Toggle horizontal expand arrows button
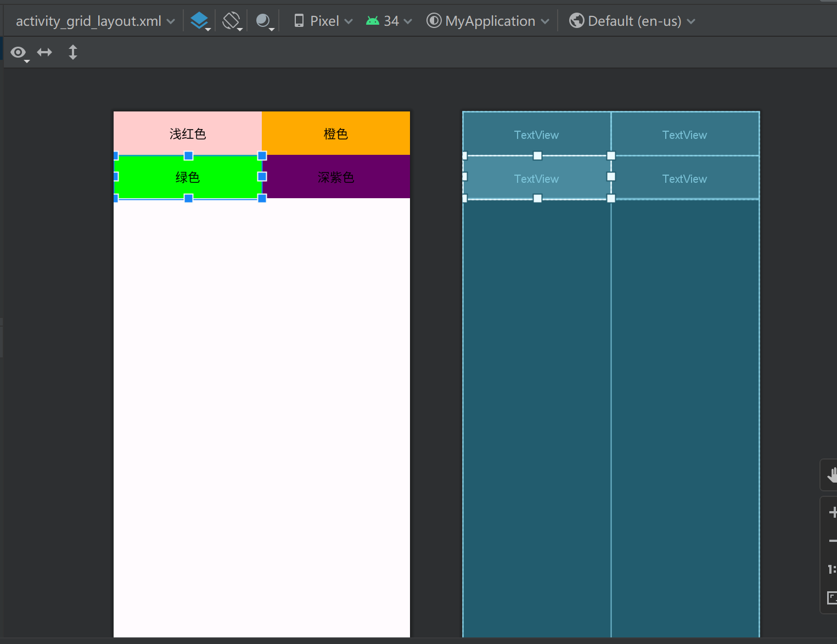 coord(44,52)
